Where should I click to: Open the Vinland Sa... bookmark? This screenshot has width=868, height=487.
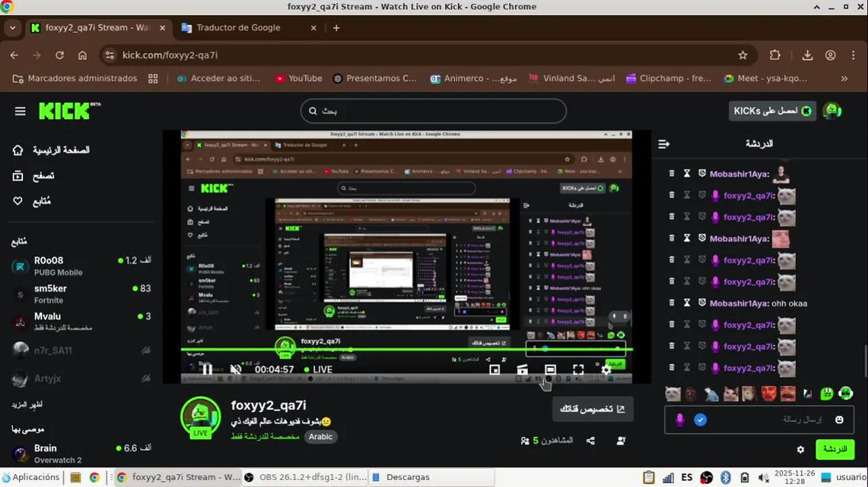572,78
